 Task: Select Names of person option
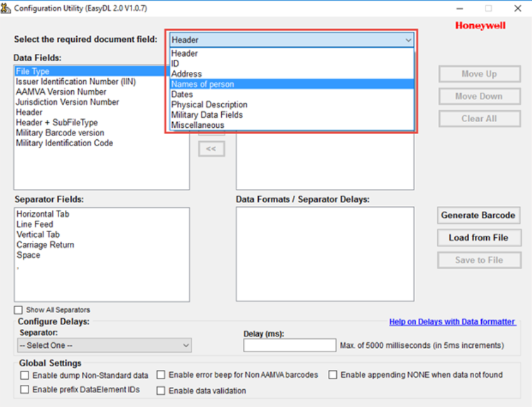click(292, 84)
